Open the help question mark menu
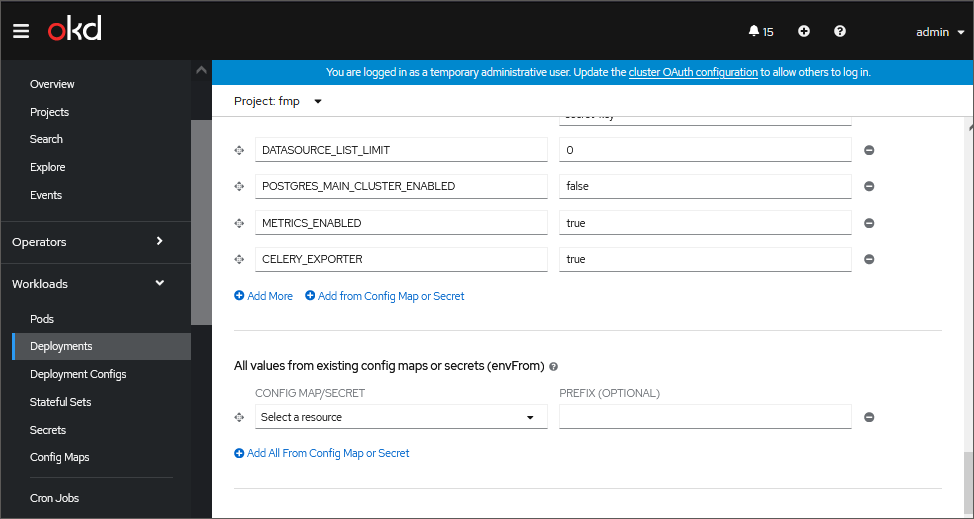The image size is (974, 519). tap(840, 31)
